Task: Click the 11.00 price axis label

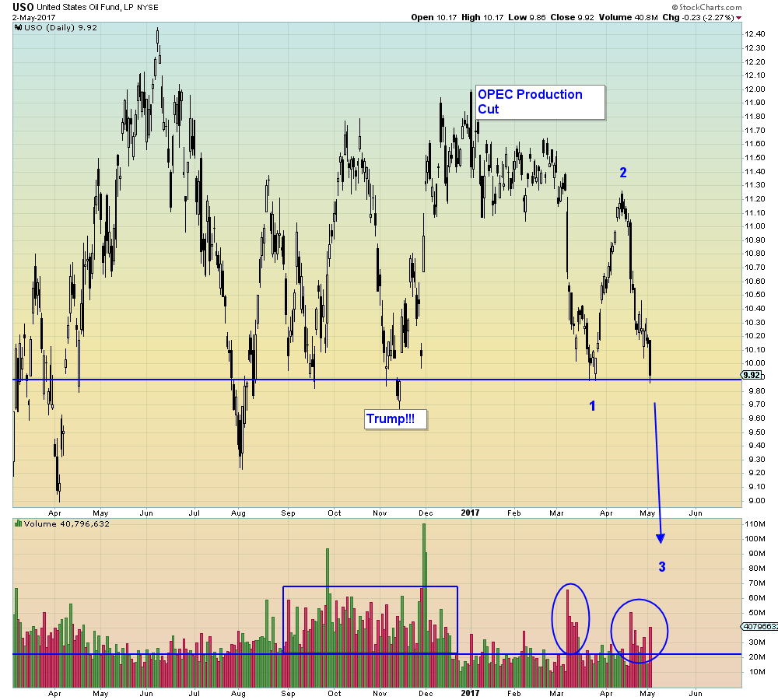Action: click(755, 226)
